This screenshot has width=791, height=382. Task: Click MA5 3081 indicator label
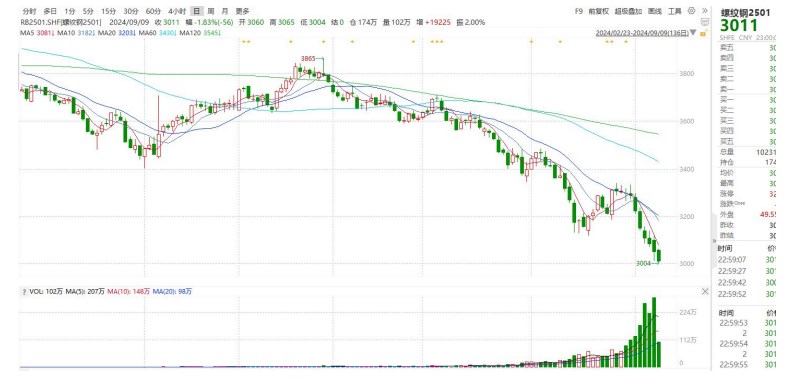coord(36,33)
